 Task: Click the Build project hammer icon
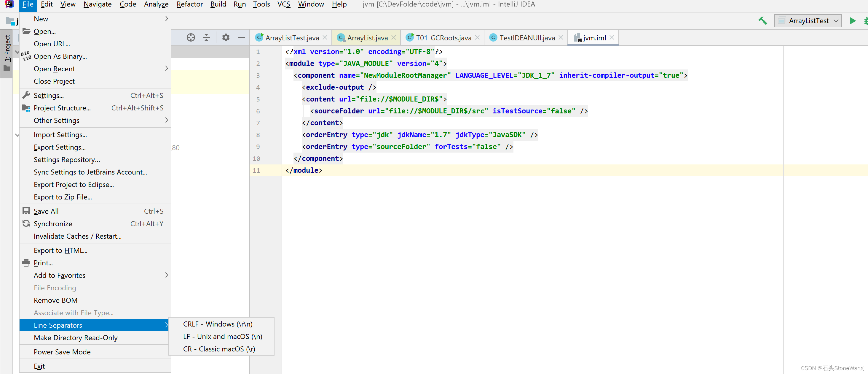(x=762, y=21)
